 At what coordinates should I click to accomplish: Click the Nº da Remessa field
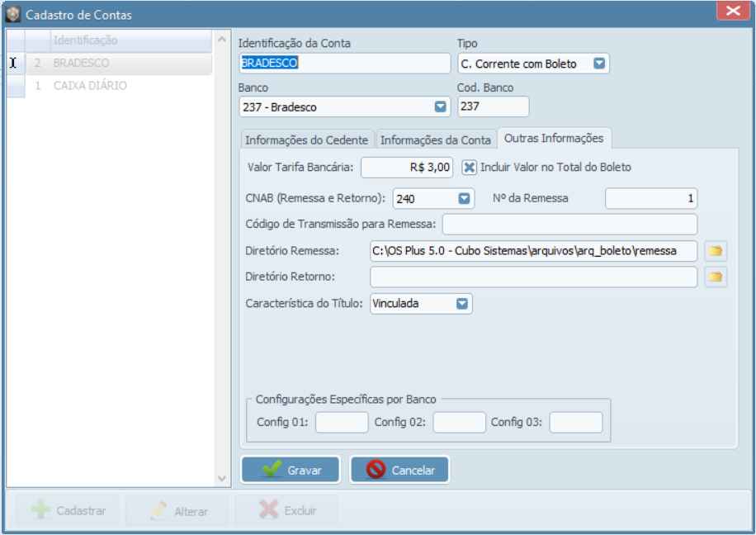(x=651, y=198)
